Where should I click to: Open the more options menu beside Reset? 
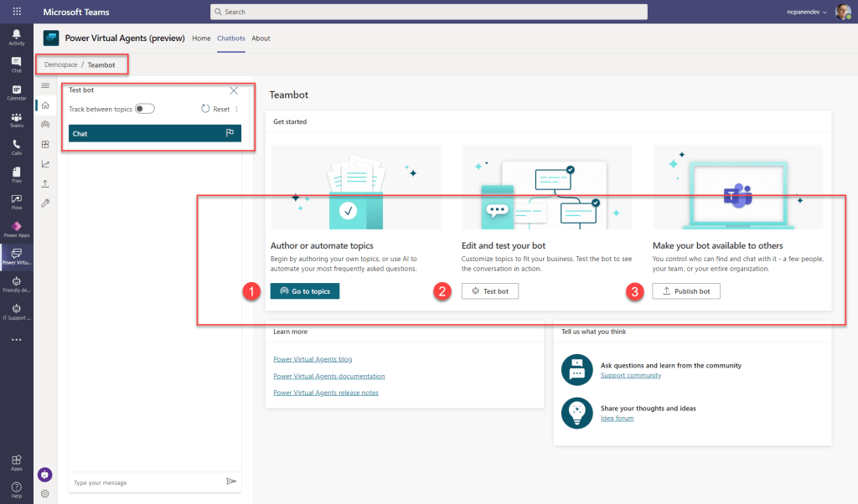236,109
